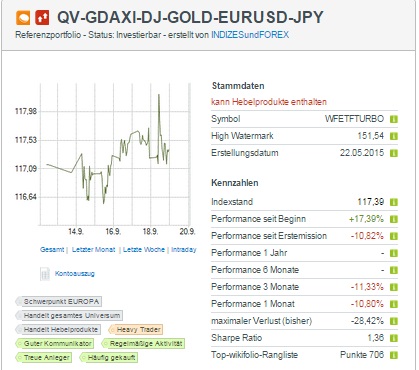419x370 pixels.
Task: Click info icon for Indexstand row
Action: pos(394,202)
